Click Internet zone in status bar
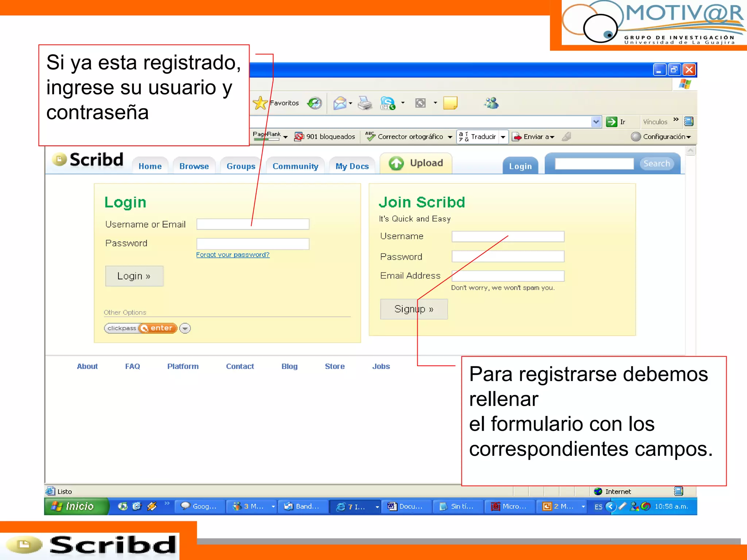 613,492
